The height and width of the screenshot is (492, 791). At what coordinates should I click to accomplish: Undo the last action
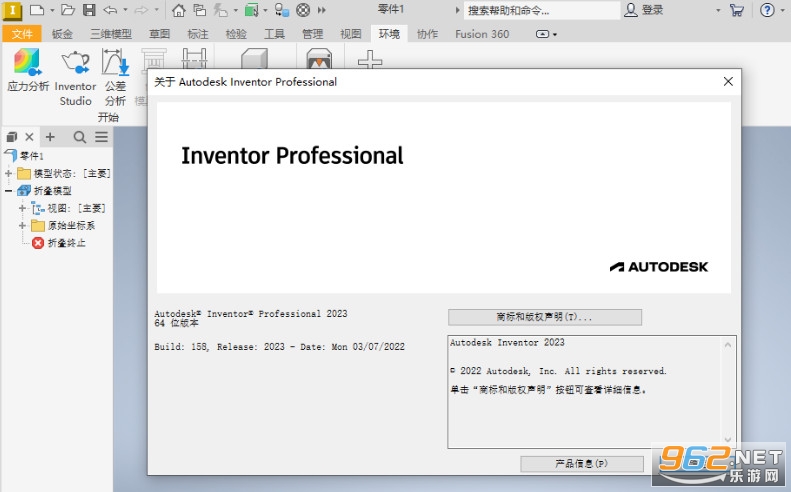pos(109,10)
